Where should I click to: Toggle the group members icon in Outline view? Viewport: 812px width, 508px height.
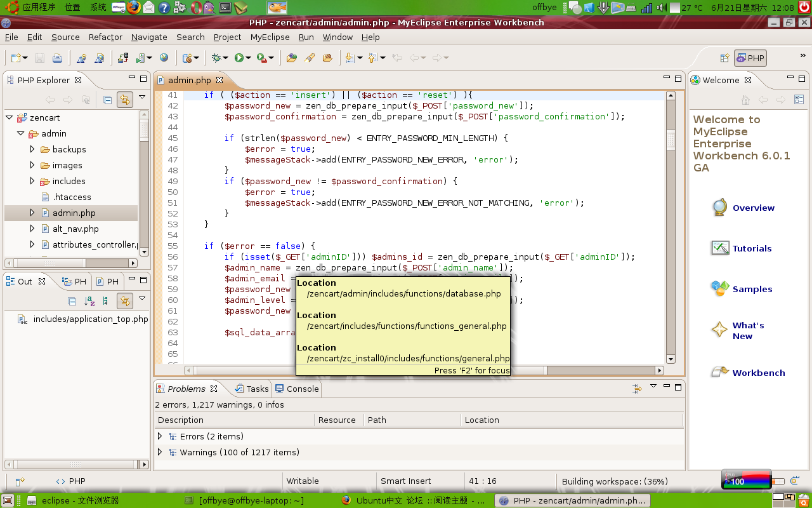pos(105,301)
